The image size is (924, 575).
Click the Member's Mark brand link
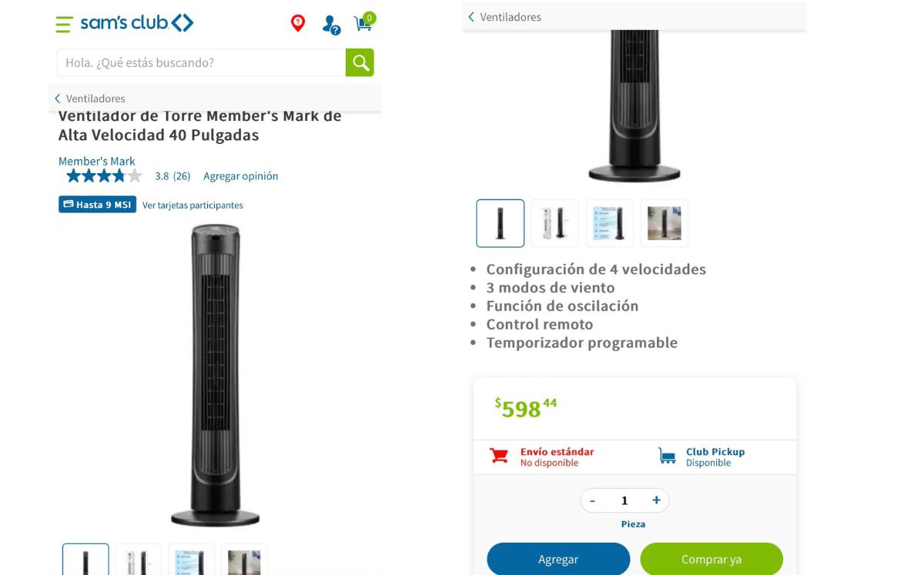click(97, 161)
